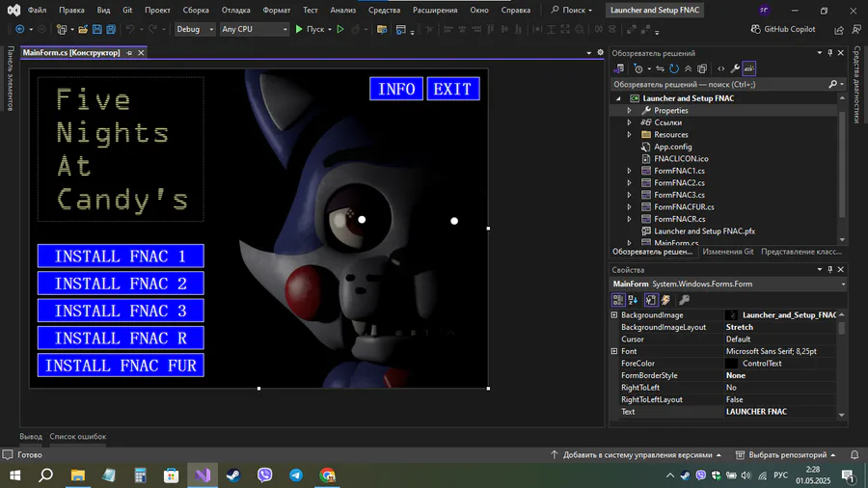Click the BackgroundImage thumbnail preview
This screenshot has height=488, width=868.
click(x=731, y=314)
